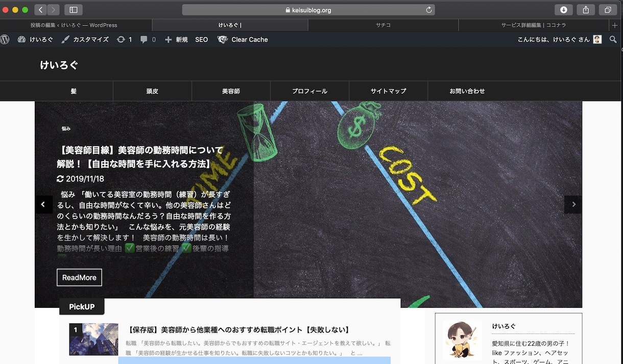Open the Safari downloads list

point(563,10)
